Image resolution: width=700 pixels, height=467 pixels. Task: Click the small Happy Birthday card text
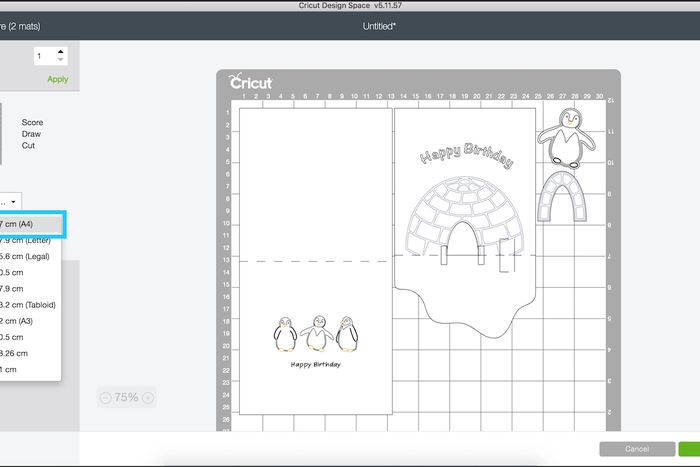tap(315, 364)
